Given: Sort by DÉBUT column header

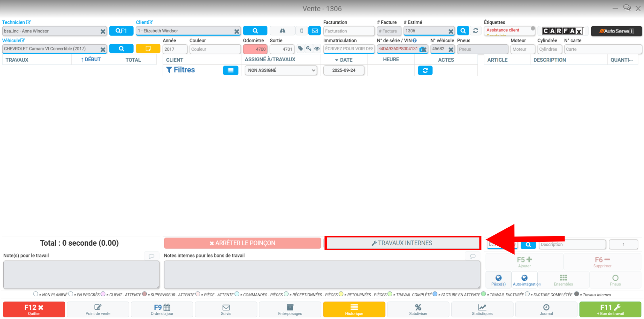Looking at the screenshot, I should tap(91, 60).
